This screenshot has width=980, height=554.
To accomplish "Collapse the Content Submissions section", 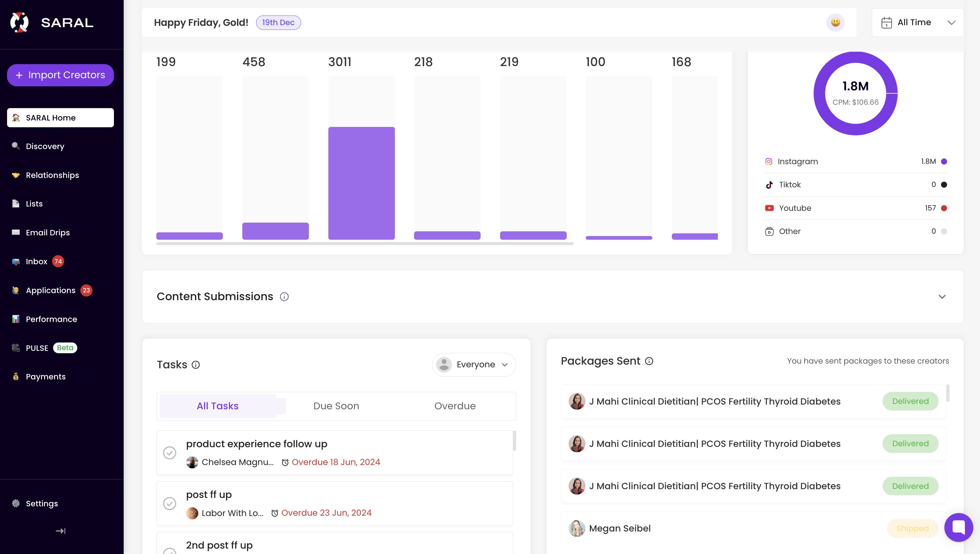I will 943,296.
